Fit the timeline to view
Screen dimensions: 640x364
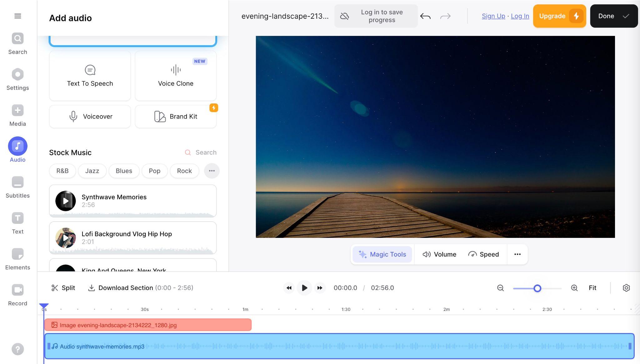click(x=592, y=288)
